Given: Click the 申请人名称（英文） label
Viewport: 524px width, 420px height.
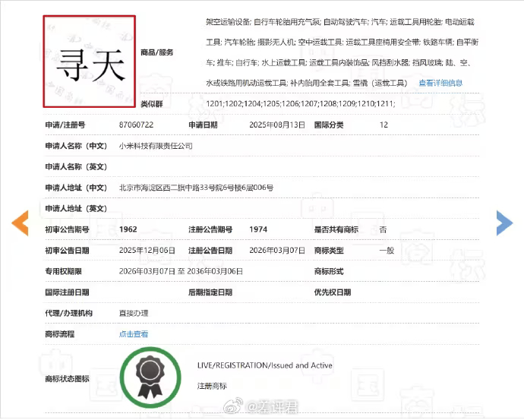Looking at the screenshot, I should click(x=76, y=167).
